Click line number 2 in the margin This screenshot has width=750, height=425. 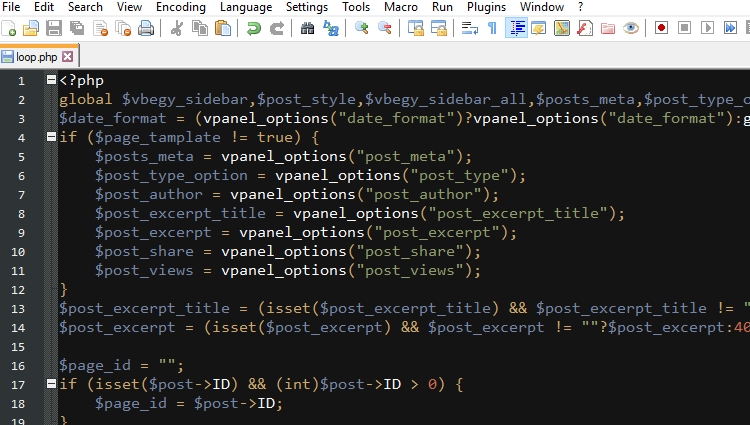[x=22, y=100]
